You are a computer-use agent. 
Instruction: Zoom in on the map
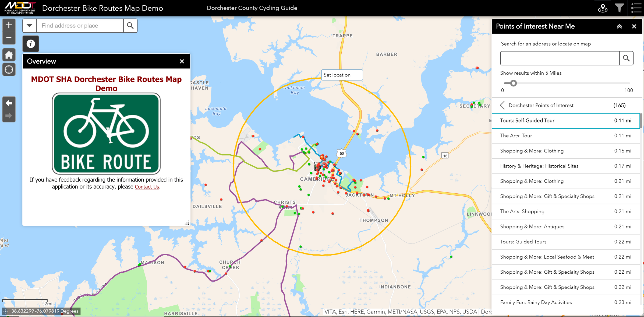pos(9,25)
